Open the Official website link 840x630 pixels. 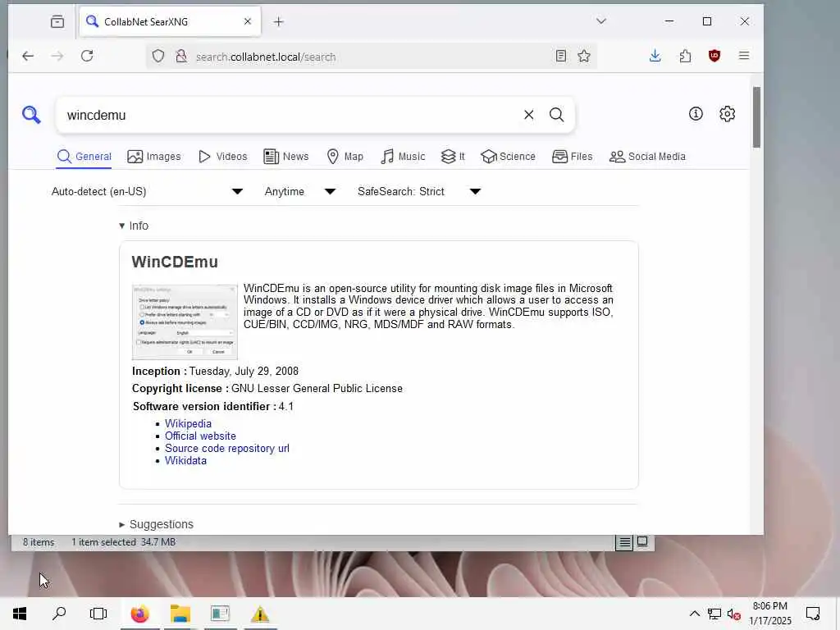click(200, 436)
